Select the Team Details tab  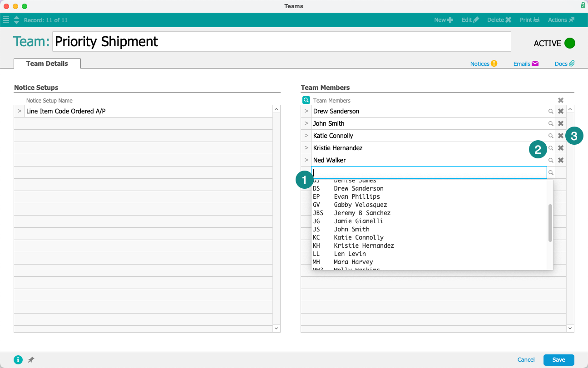[x=47, y=64]
